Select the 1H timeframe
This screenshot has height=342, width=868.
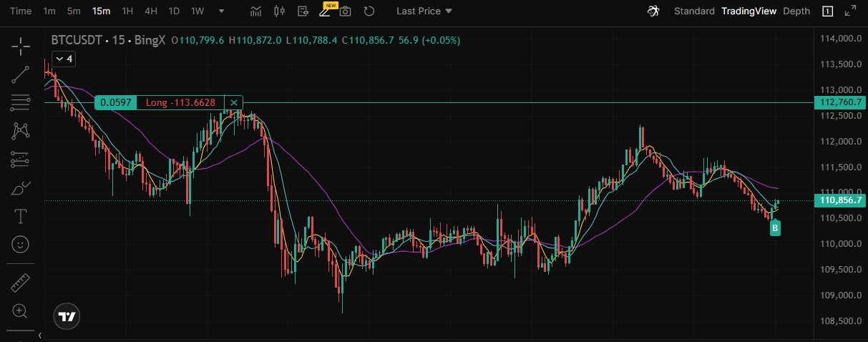point(127,11)
